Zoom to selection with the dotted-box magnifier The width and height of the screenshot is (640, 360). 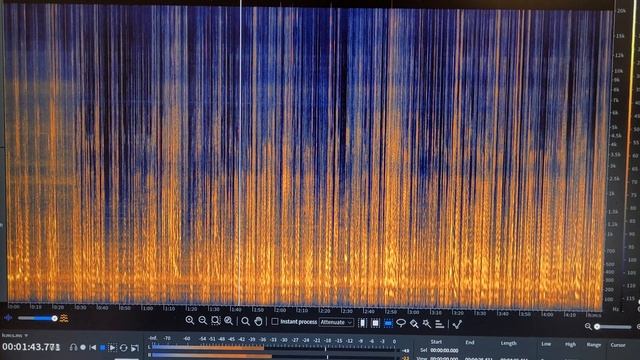[x=216, y=321]
